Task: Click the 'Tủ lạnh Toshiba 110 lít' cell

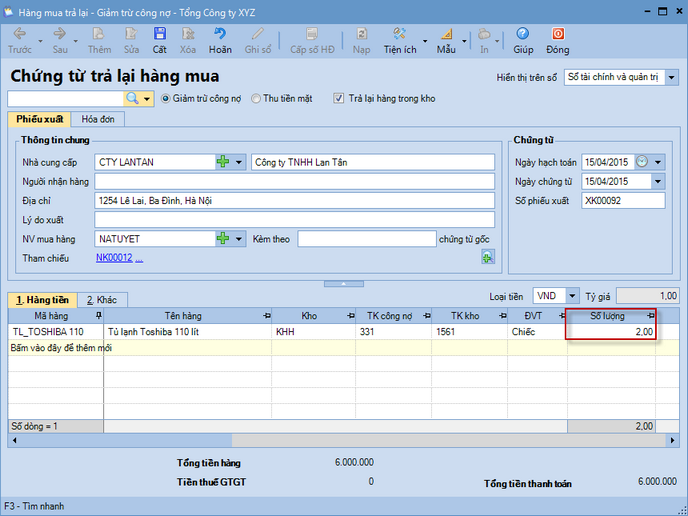Action: click(188, 332)
